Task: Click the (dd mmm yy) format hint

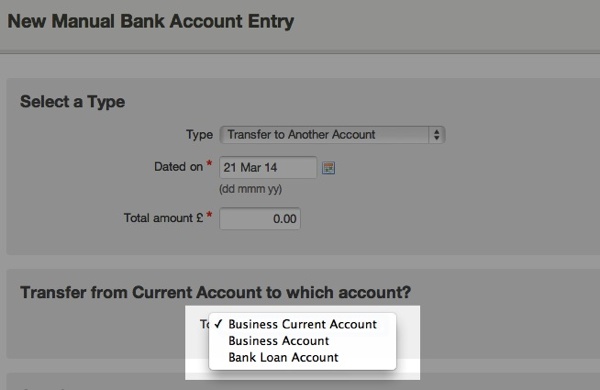Action: (x=251, y=189)
